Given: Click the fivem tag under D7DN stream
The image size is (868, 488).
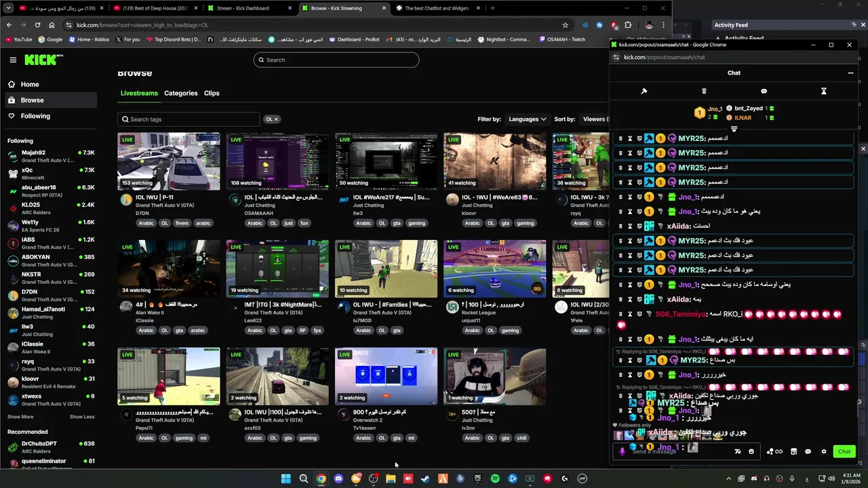Looking at the screenshot, I should (x=182, y=223).
